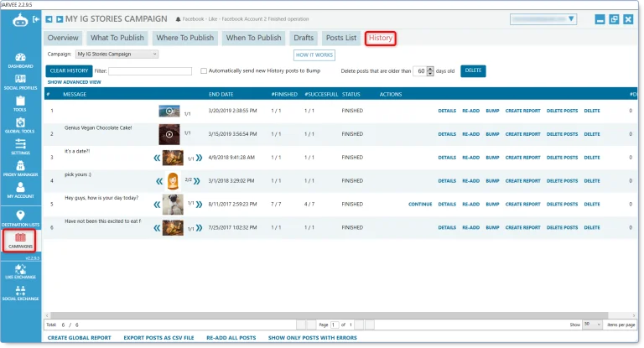Viewport: 644px width, 348px height.
Task: Enable automatically sending History posts to Bump
Action: coord(204,71)
